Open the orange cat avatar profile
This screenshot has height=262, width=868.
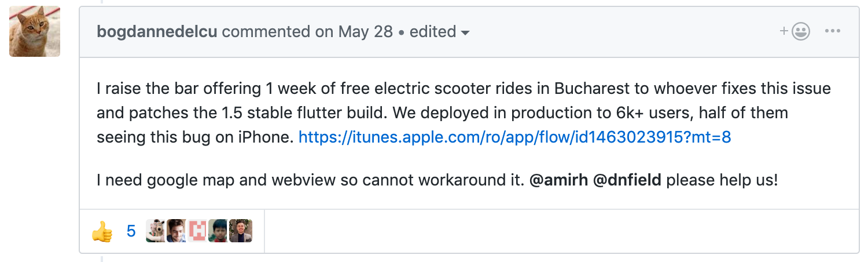[35, 31]
